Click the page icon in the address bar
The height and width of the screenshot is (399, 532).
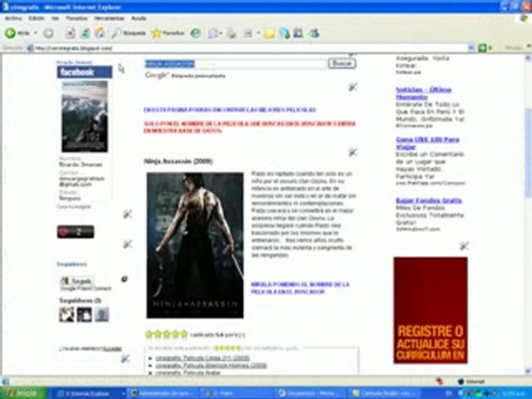coord(30,48)
